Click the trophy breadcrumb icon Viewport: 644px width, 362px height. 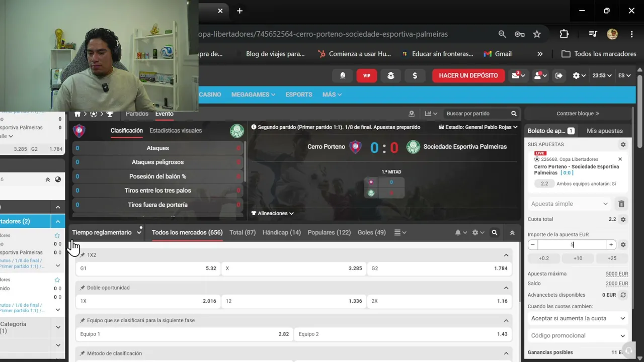point(110,114)
